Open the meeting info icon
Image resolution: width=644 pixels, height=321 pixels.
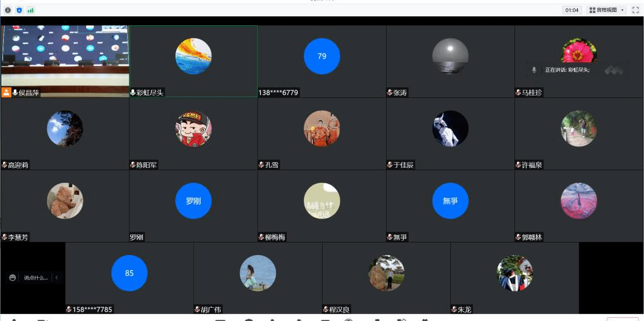8,10
